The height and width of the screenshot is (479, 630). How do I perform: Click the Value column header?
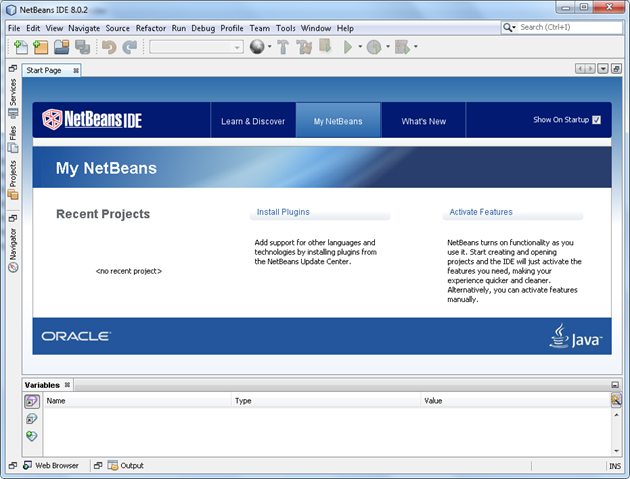pyautogui.click(x=515, y=401)
